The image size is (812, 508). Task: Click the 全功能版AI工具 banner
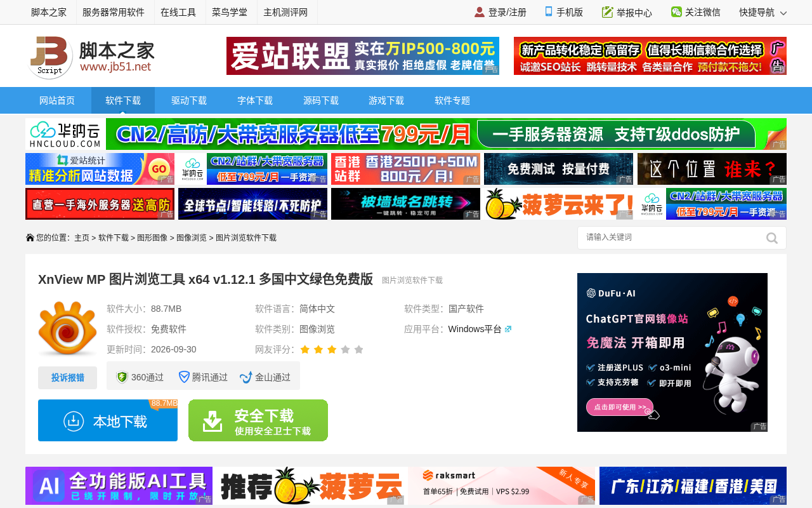coord(119,486)
